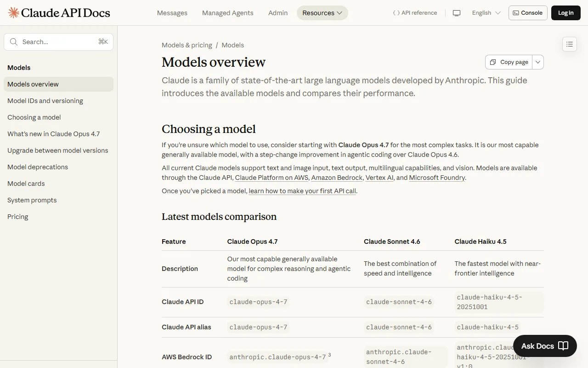Screen dimensions: 588x368
Task: Click the Claude Haiku 4.5 column header
Action: coord(481,241)
